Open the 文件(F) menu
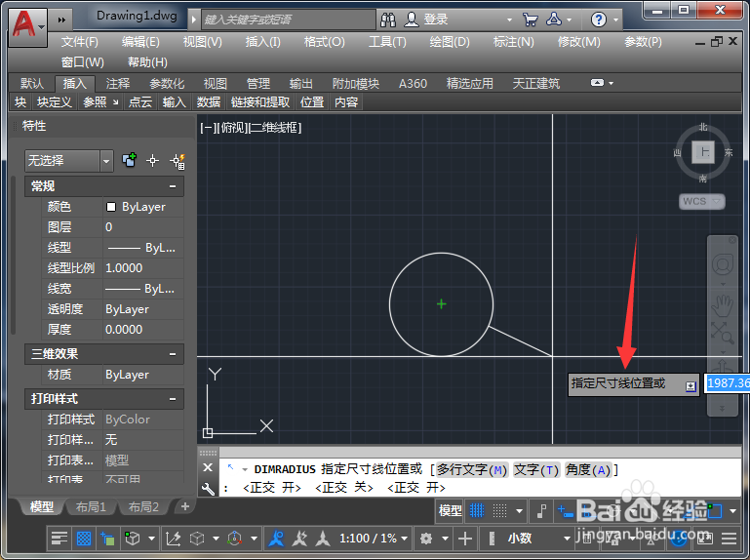The image size is (750, 560). (79, 42)
